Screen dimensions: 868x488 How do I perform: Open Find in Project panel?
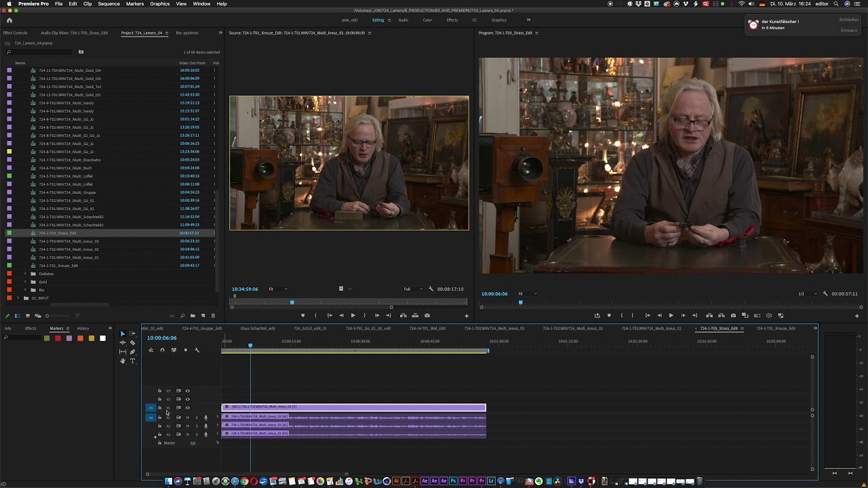182,315
